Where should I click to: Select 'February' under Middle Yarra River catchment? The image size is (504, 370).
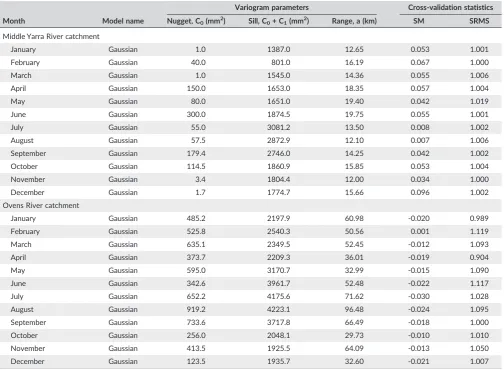(x=25, y=62)
